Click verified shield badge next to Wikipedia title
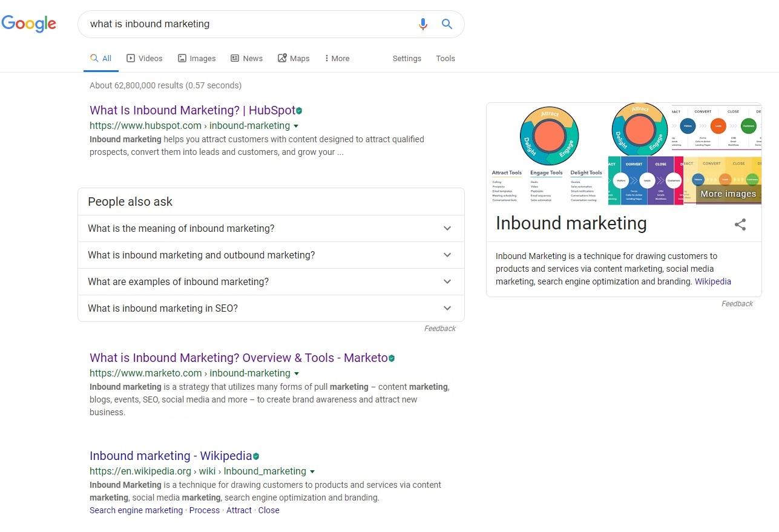Viewport: 779px width, 532px height. point(256,456)
